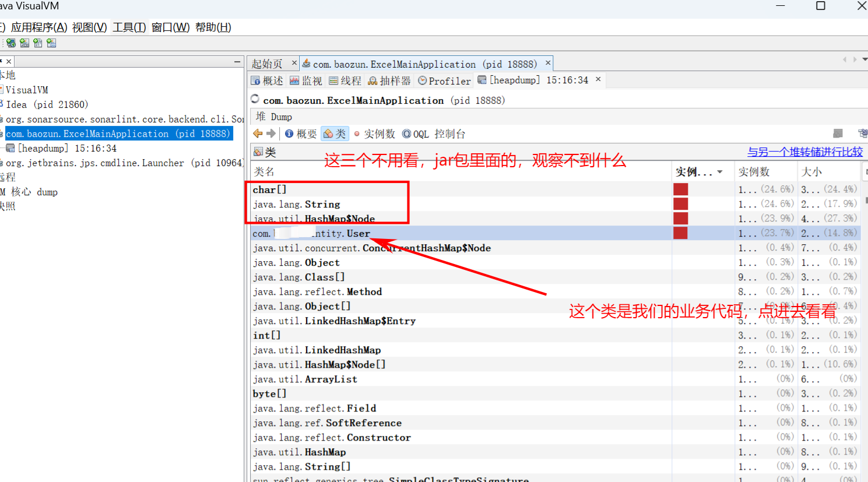The width and height of the screenshot is (868, 482).
Task: Click the first toolbar icon (Load)
Action: tap(11, 43)
